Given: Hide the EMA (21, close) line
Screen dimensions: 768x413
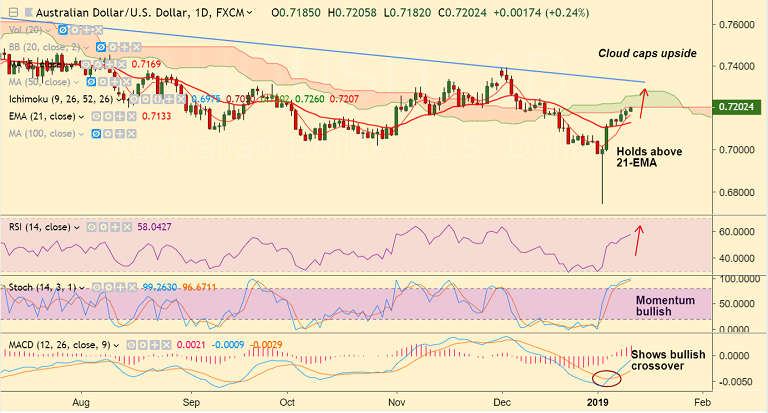Looking at the screenshot, I should [x=96, y=117].
